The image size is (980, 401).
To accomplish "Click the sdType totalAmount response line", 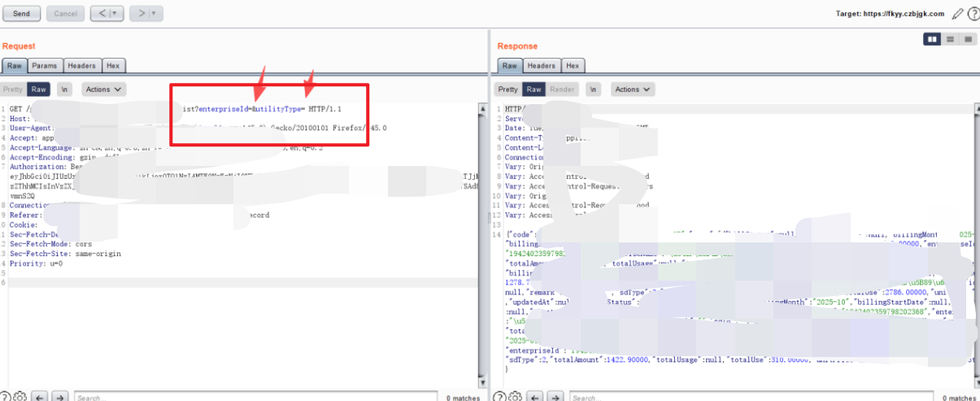I will pyautogui.click(x=739, y=359).
